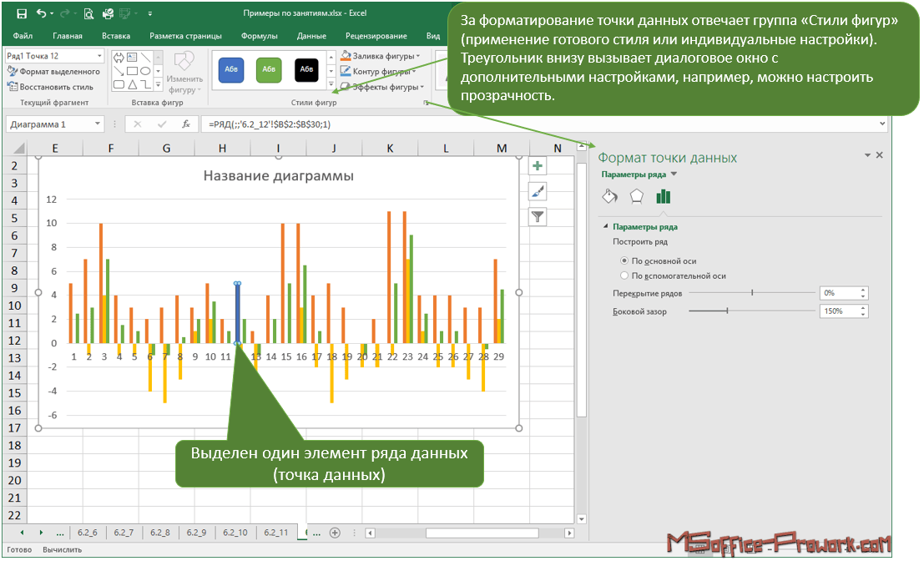The image size is (924, 561).
Task: Adjust 'Боковой зазор' slider handle
Action: tap(727, 311)
